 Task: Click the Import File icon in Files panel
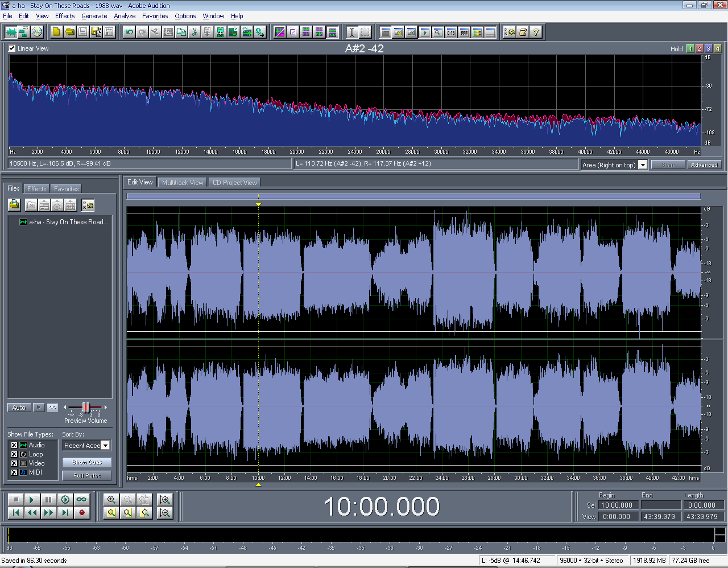[15, 205]
